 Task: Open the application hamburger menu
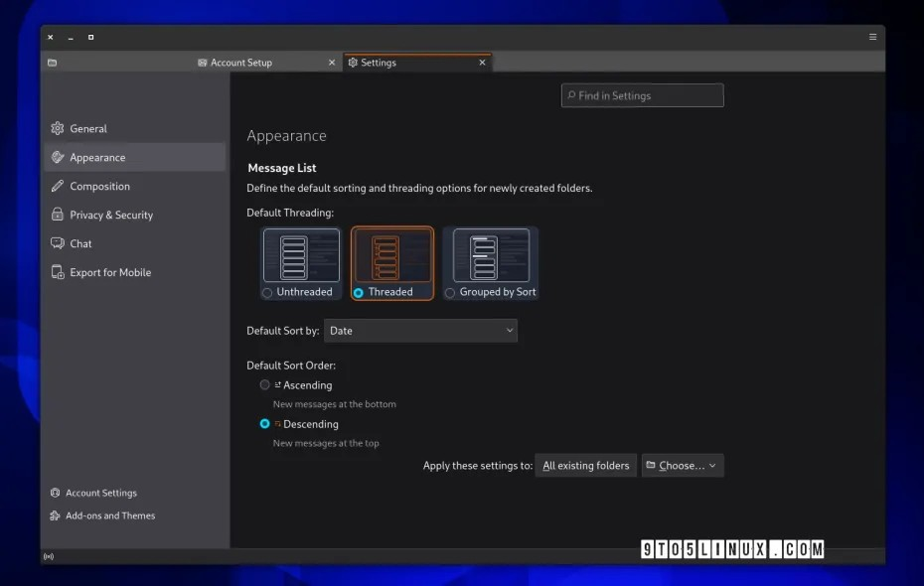click(871, 37)
